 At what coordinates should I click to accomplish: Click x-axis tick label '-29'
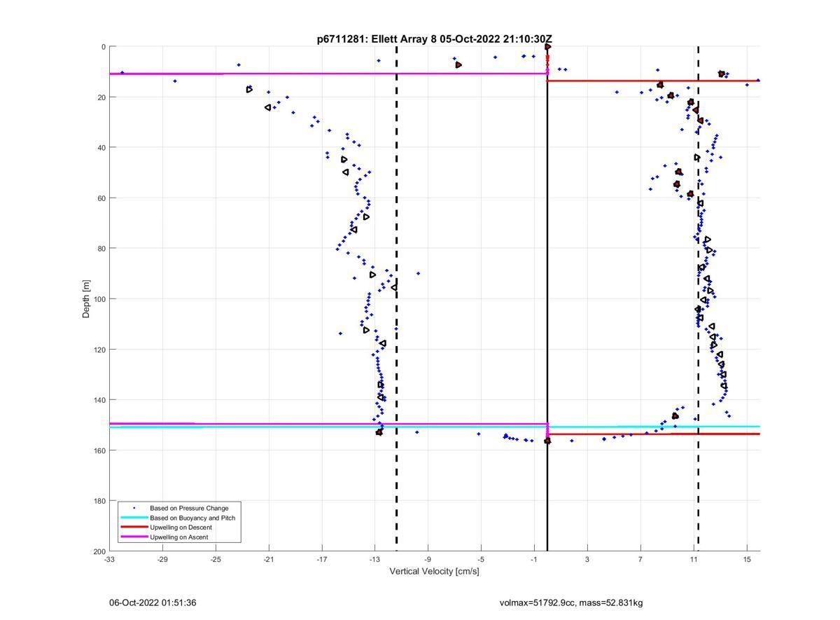click(x=162, y=559)
